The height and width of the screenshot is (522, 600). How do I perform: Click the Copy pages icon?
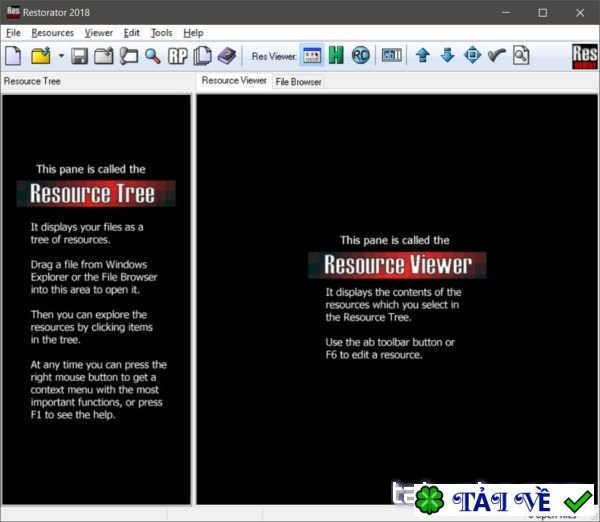[x=202, y=56]
